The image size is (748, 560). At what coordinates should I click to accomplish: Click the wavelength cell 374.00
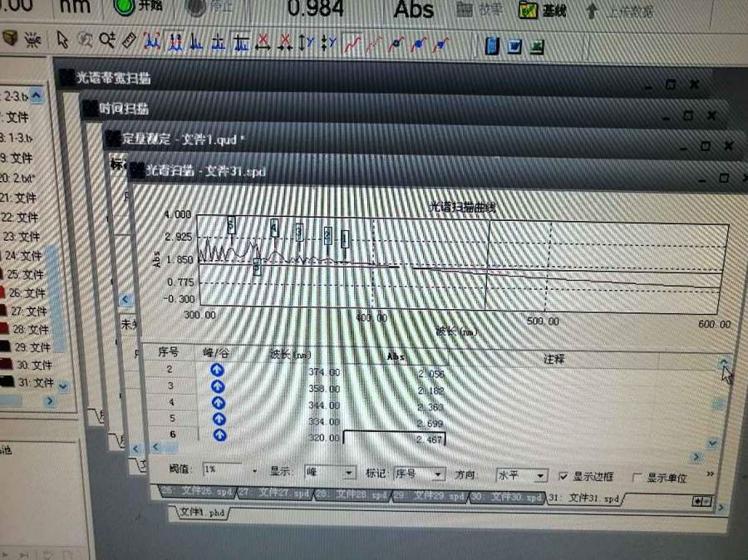[x=324, y=372]
